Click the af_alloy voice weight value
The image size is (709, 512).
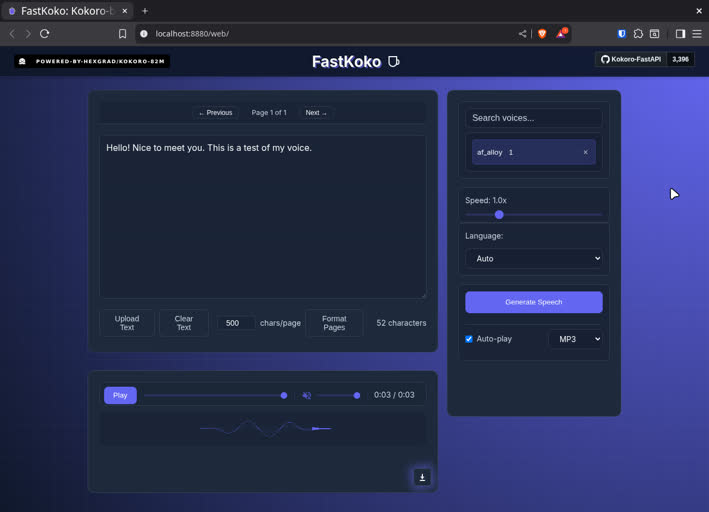point(511,152)
